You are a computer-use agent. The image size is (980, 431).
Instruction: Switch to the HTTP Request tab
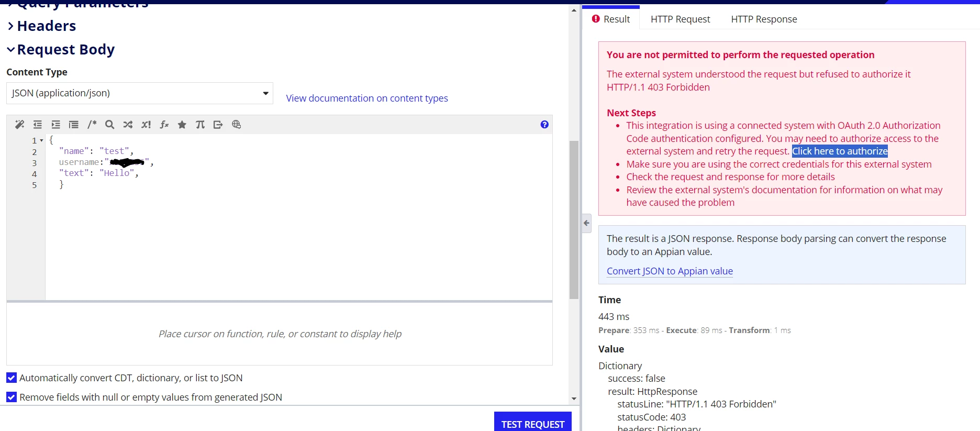tap(680, 19)
